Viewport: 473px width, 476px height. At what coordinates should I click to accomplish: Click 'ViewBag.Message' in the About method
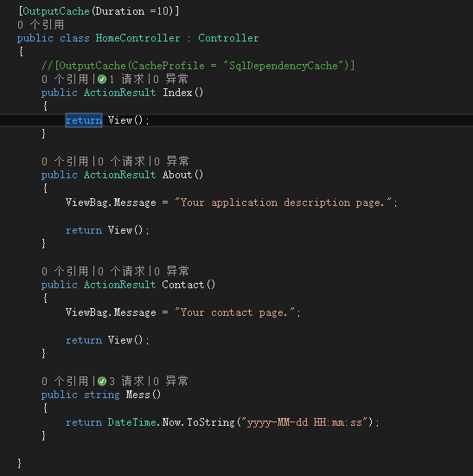coord(111,203)
